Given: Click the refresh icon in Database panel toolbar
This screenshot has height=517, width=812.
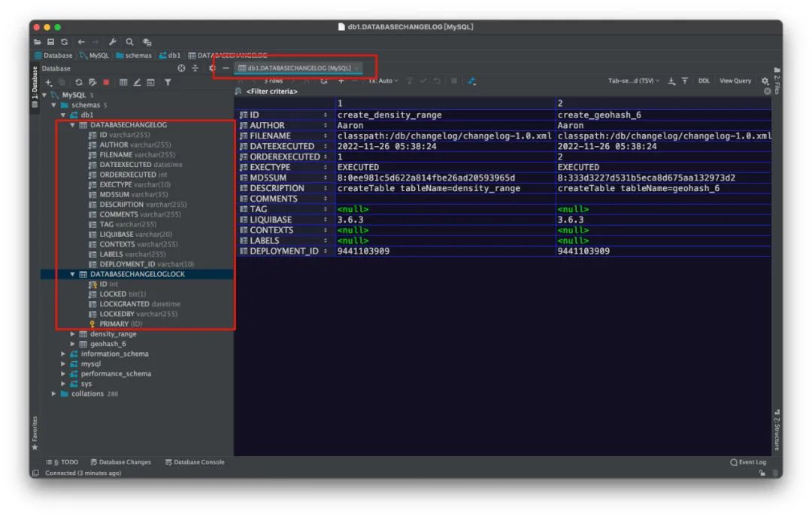Looking at the screenshot, I should (79, 83).
